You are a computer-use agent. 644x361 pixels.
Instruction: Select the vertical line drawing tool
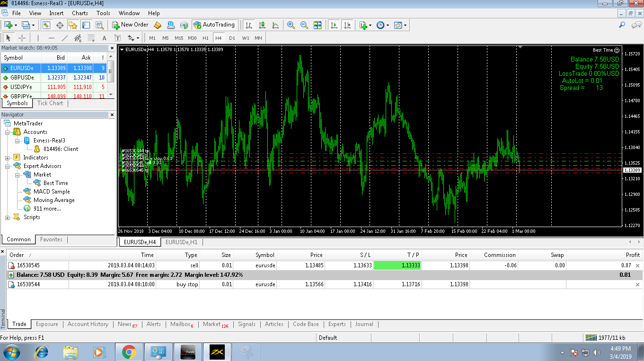coord(38,38)
